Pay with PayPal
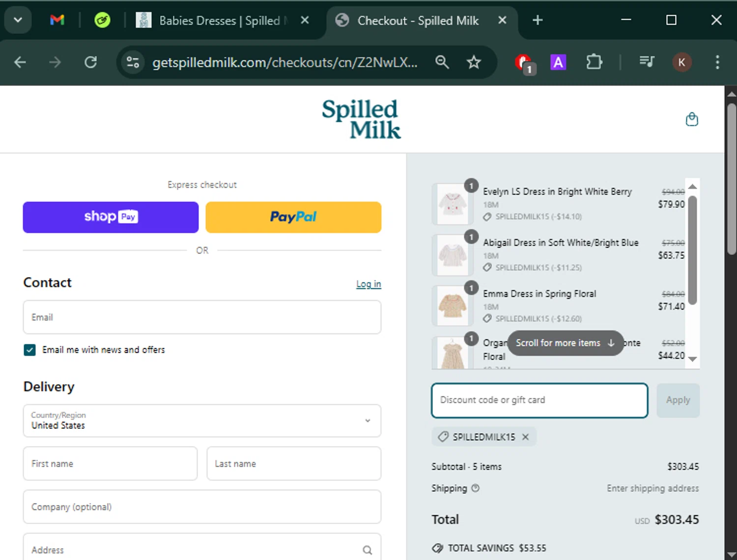The height and width of the screenshot is (560, 737). tap(293, 217)
